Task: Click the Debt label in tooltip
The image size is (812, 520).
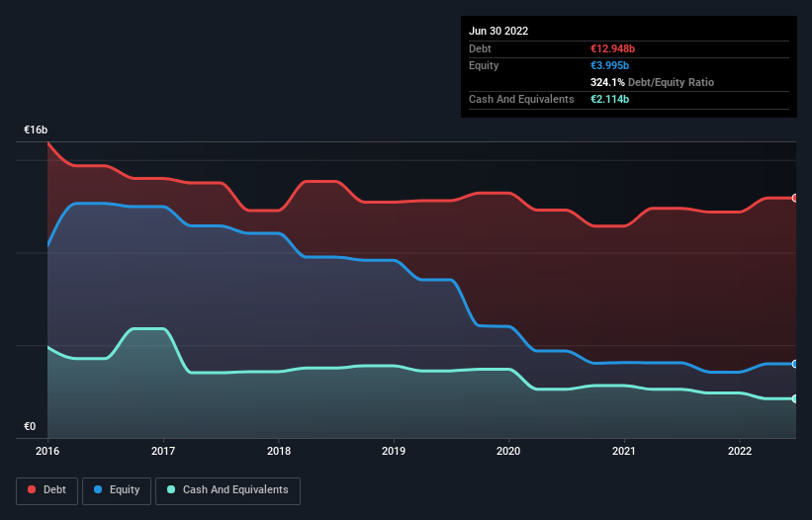Action: pos(480,48)
